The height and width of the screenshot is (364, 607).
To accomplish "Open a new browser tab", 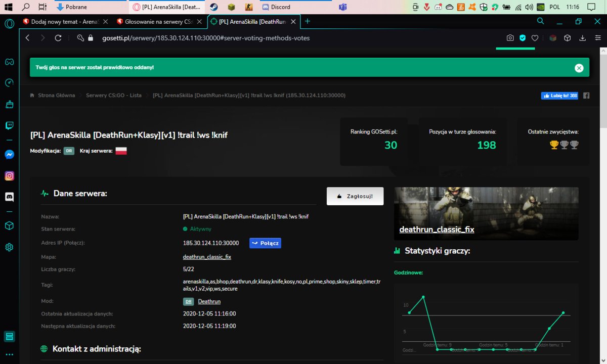I will point(308,21).
